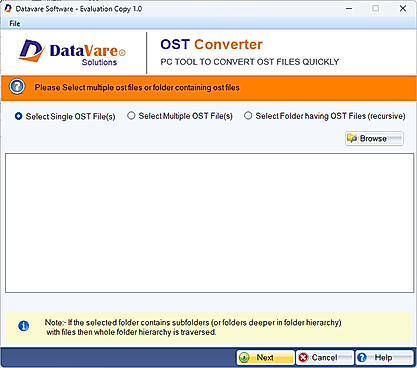Click the blue info icon beside the note
This screenshot has width=417, height=368.
[23, 326]
